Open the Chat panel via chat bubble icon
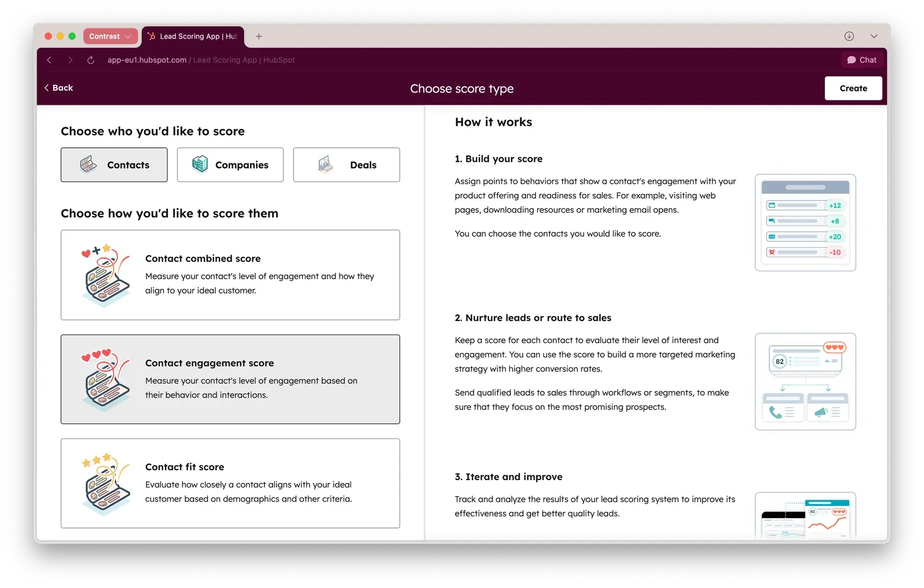Image resolution: width=924 pixels, height=588 pixels. pyautogui.click(x=862, y=59)
